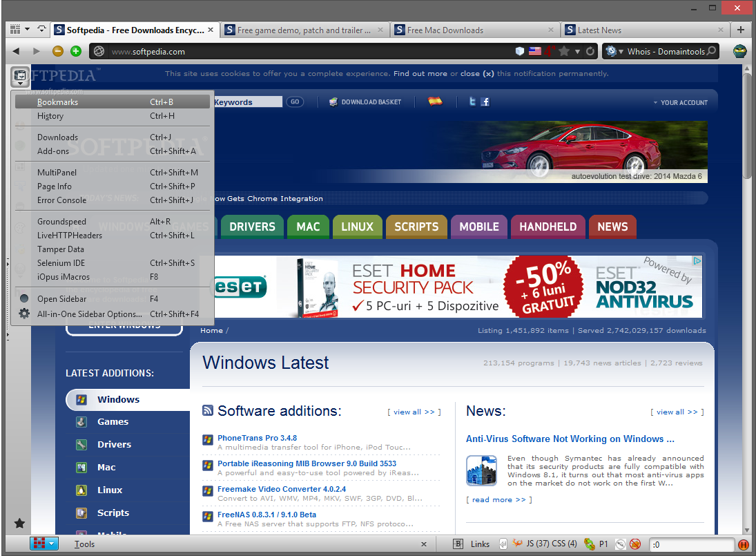This screenshot has width=756, height=556.
Task: Click the ninja avatar icon in toolbar
Action: (x=739, y=51)
